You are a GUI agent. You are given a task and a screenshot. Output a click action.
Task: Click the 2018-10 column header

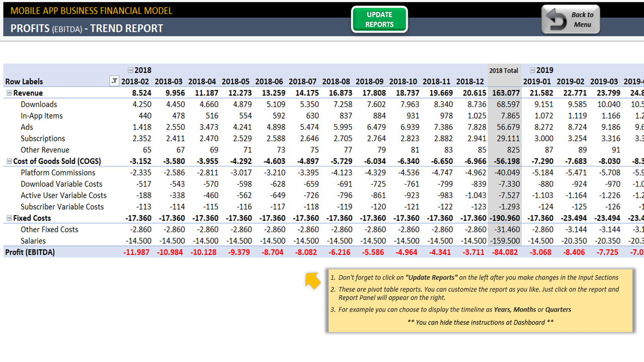[x=403, y=81]
